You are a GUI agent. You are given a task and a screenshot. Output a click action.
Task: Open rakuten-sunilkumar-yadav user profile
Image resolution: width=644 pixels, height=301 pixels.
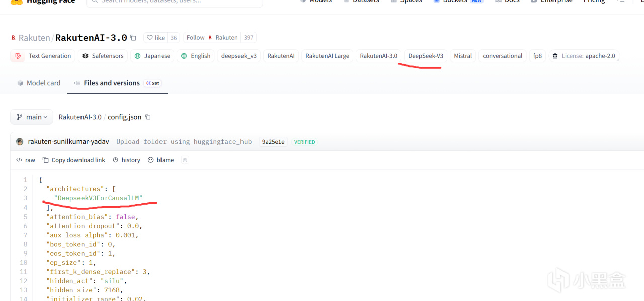click(x=68, y=142)
